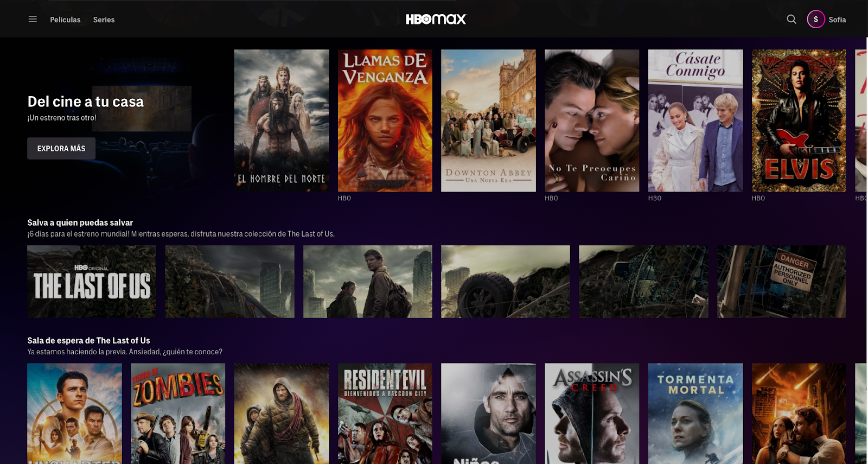
Task: Open the Uncharted poster with Tom Holland
Action: 75,414
